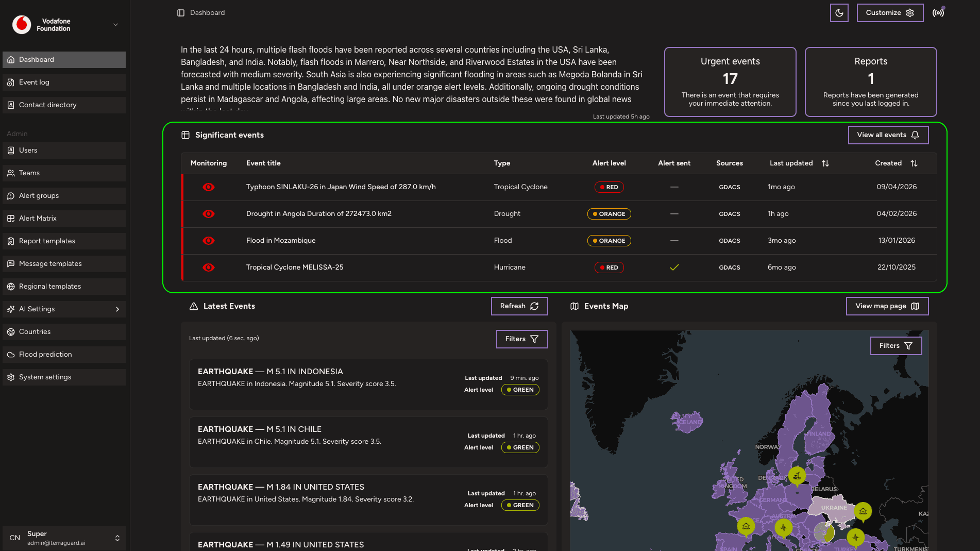980x551 pixels.
Task: Click the Significant events table icon
Action: coord(185,135)
